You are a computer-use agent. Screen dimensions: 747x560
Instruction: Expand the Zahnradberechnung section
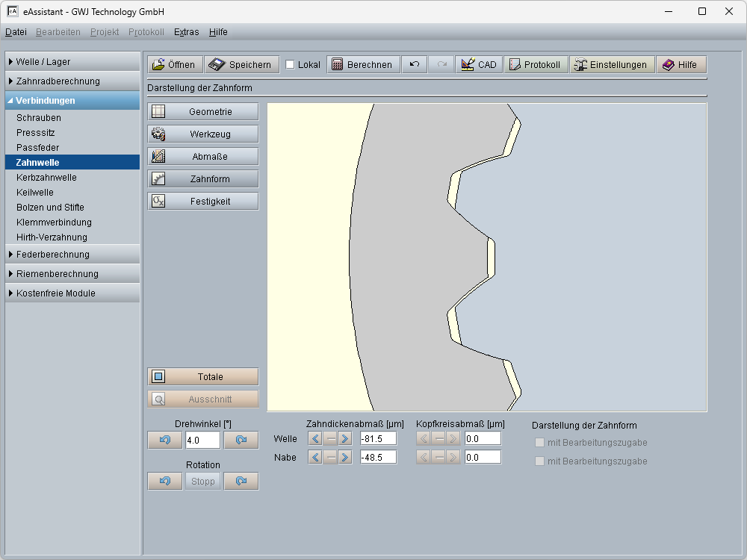72,81
